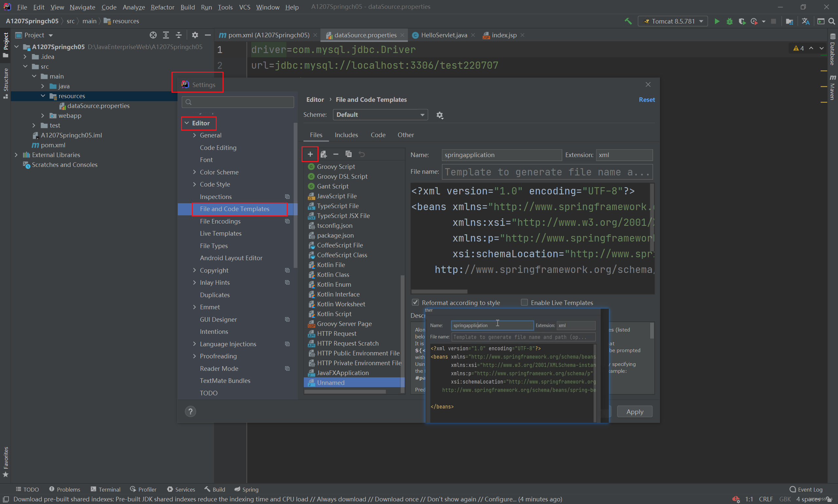Click the template Name input field
This screenshot has height=504, width=838.
point(501,155)
